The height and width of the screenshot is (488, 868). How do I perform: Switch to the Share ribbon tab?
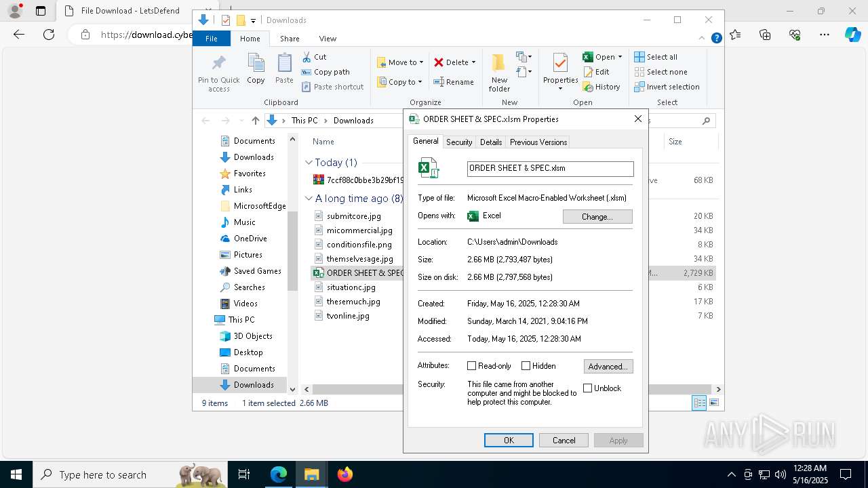pyautogui.click(x=290, y=39)
